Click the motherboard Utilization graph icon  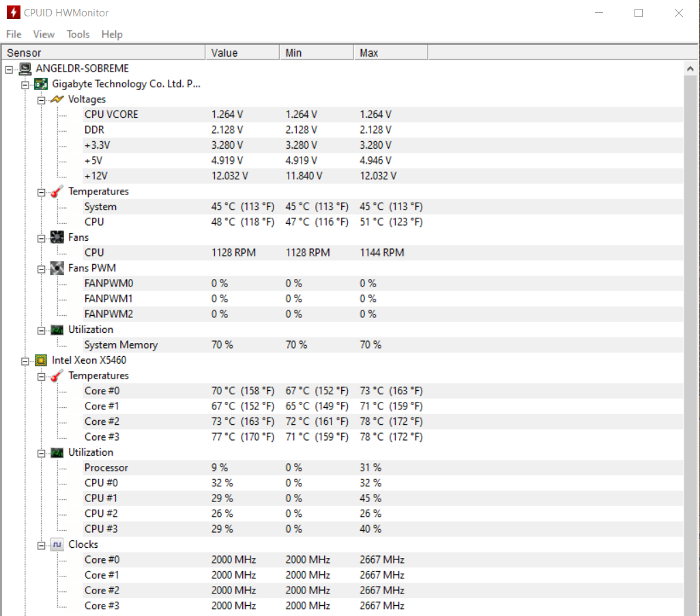(57, 330)
